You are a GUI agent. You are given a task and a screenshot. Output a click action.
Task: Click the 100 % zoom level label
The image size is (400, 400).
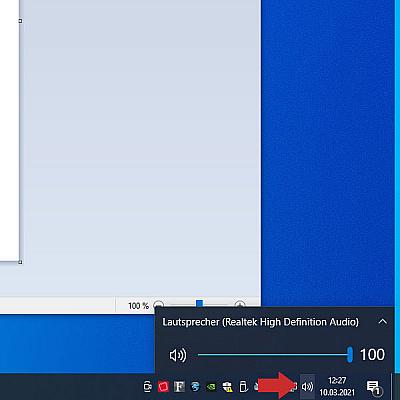[x=138, y=306]
